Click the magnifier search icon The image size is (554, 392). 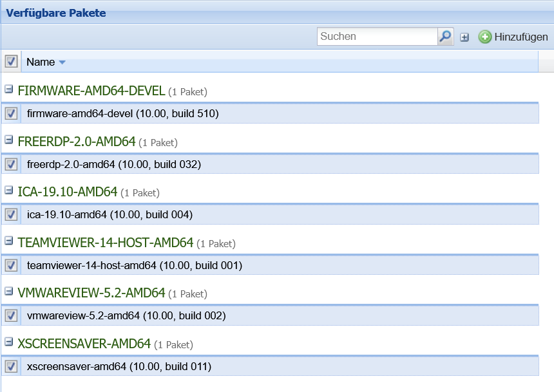click(x=445, y=37)
